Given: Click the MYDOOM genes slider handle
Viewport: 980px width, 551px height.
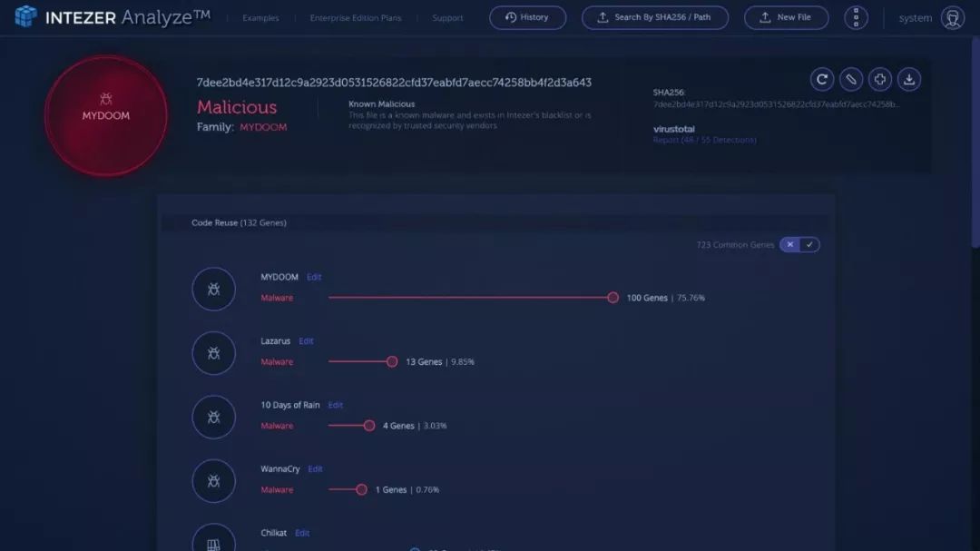Looking at the screenshot, I should (x=612, y=298).
